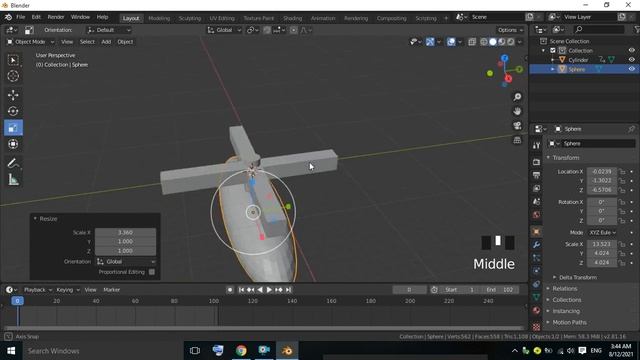Toggle visibility of Cylinder object
Viewport: 640px width, 360px height.
(x=631, y=60)
